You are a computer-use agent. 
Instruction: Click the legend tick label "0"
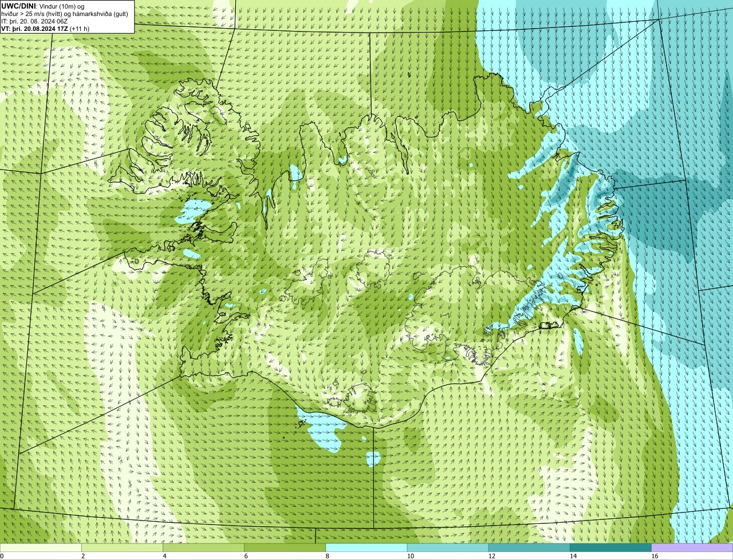point(2,556)
